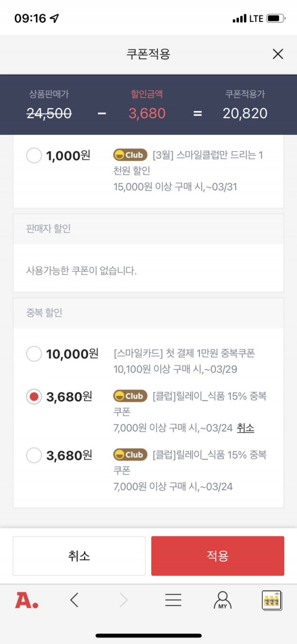Select the 10,000원 스마일카드 coupon radio
Viewport: 297px width, 644px height.
(x=34, y=354)
